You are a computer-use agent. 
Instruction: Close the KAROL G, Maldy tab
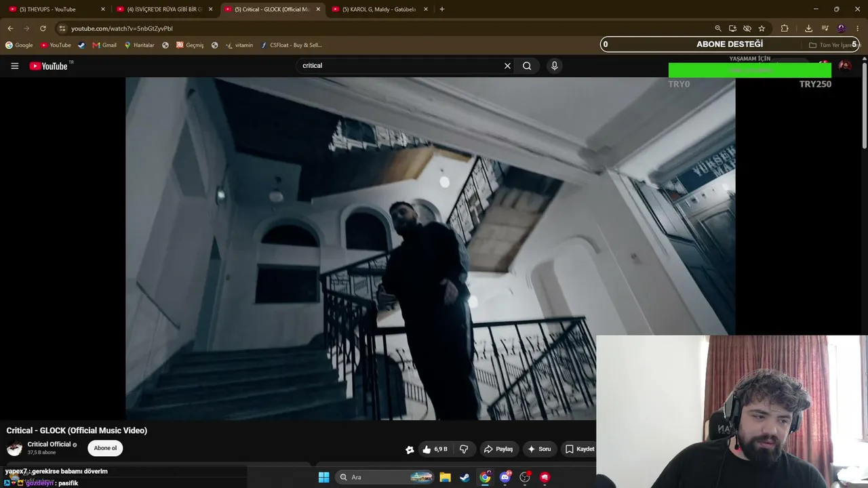[426, 9]
